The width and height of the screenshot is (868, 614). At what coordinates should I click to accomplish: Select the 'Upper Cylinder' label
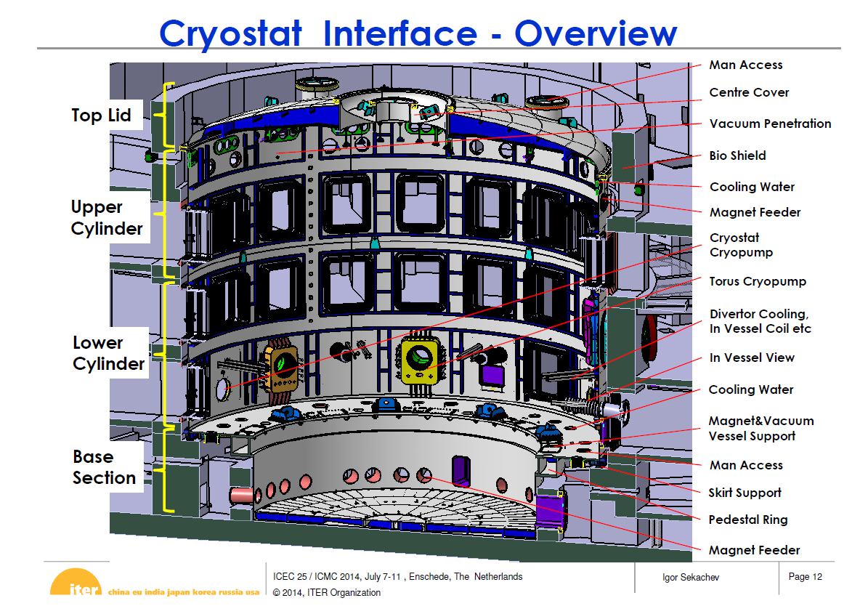pos(107,217)
